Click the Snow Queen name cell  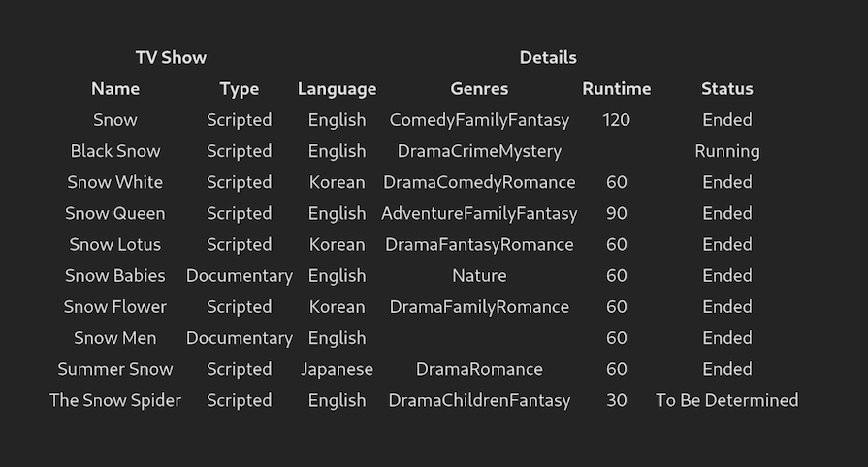[x=115, y=213]
